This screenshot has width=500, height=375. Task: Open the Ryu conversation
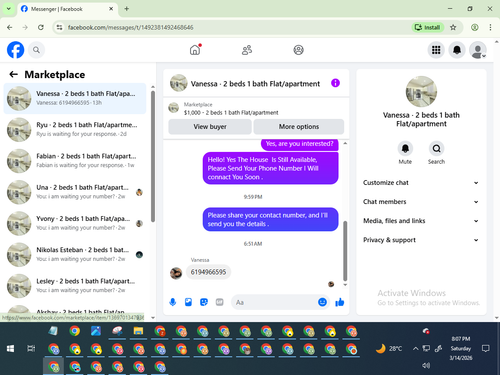(75, 129)
